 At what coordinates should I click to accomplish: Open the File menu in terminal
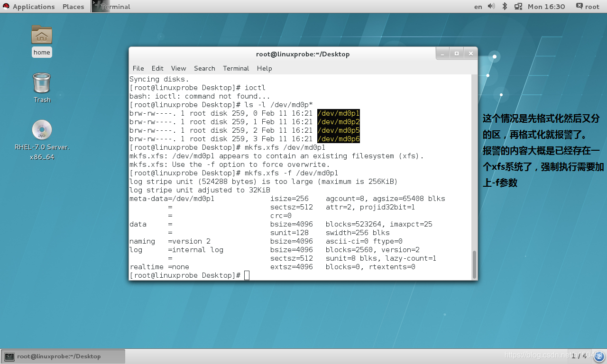point(138,68)
